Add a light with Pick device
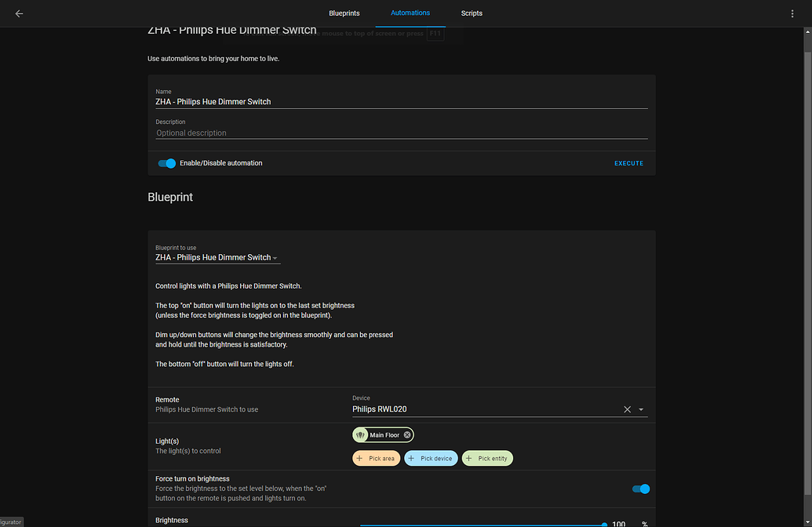812x527 pixels. 431,458
